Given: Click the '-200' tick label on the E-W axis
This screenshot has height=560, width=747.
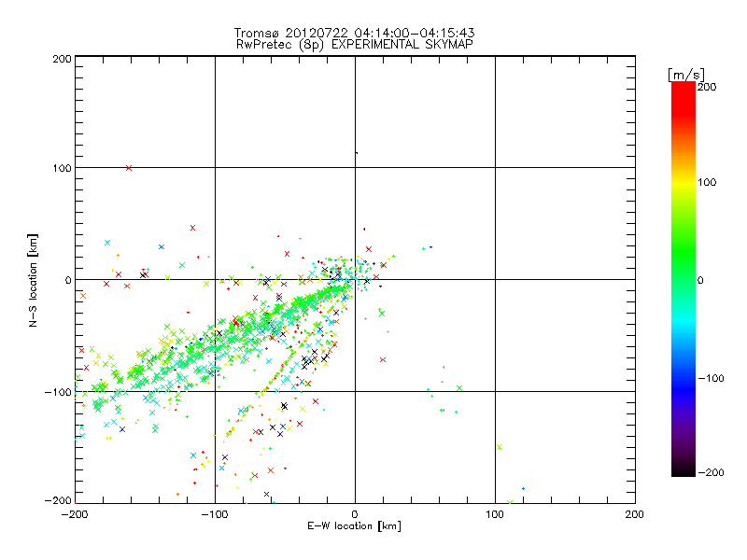Looking at the screenshot, I should pos(75,514).
